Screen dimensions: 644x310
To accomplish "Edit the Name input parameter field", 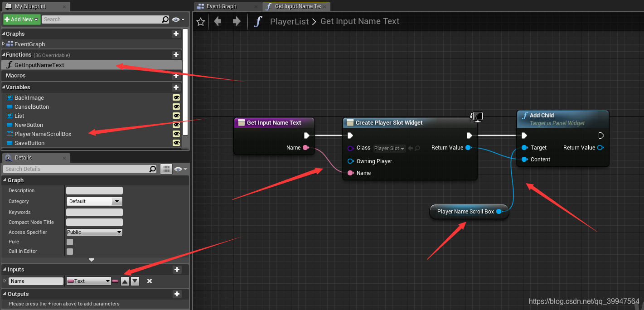I will click(36, 281).
